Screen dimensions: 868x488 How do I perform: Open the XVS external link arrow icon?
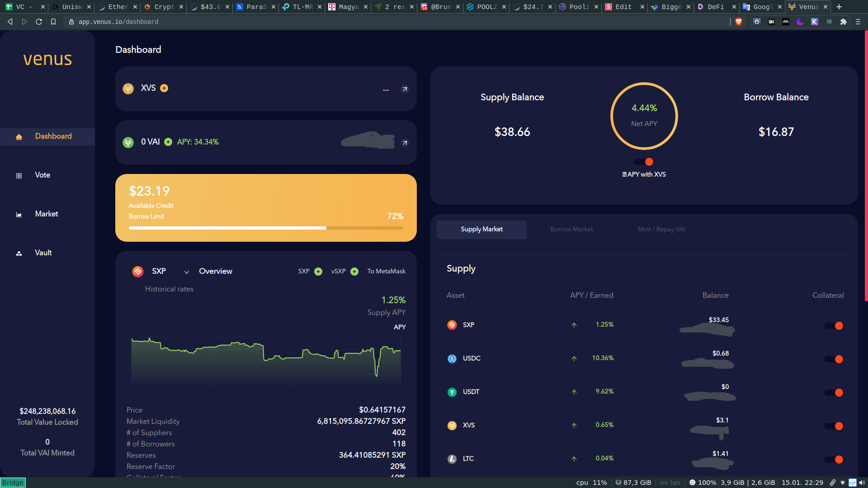coord(405,89)
